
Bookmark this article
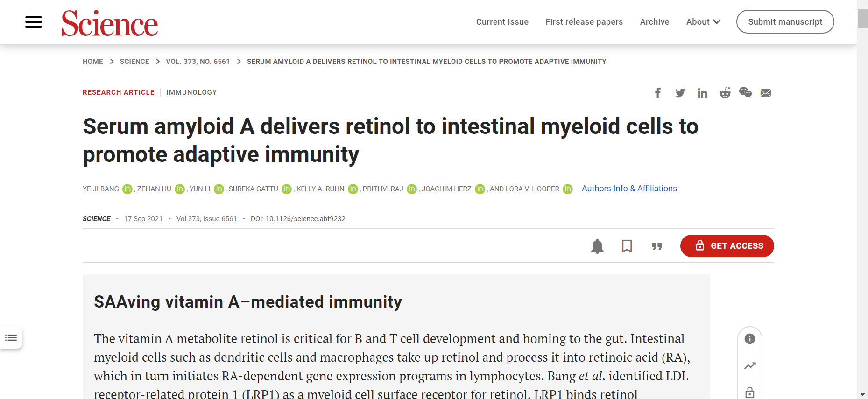(x=627, y=246)
